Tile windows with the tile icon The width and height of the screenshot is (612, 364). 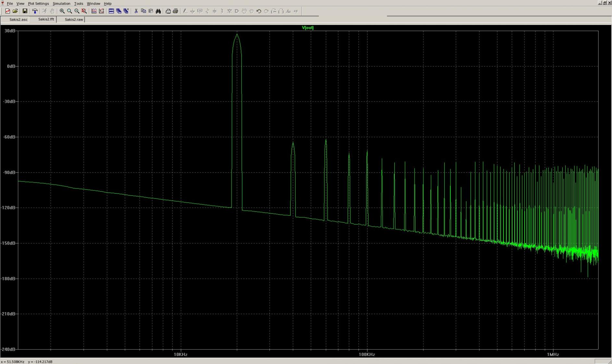(111, 11)
